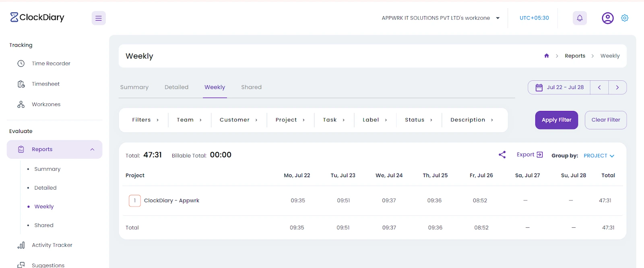Expand the Label filter
The image size is (644, 268).
click(x=375, y=120)
